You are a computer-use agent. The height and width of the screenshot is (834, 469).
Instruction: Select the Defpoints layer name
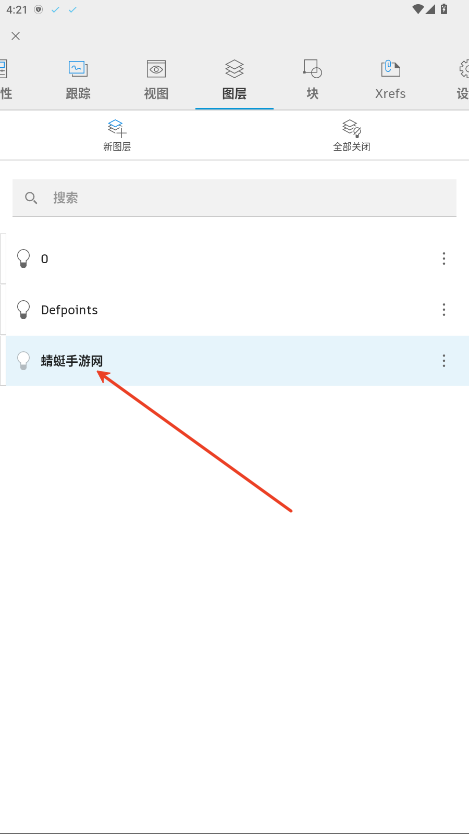[x=69, y=310]
